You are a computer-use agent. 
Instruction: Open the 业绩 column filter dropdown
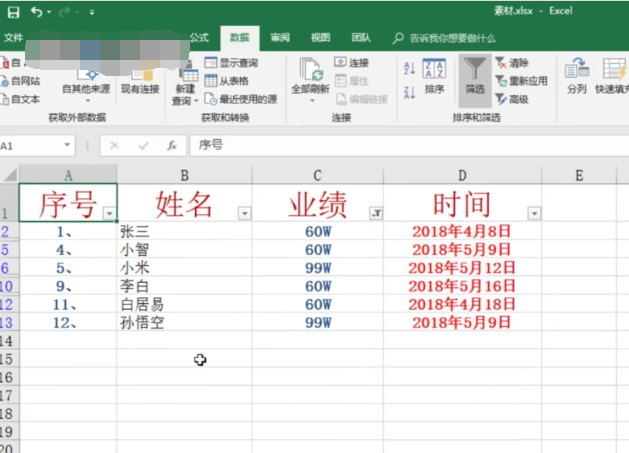click(375, 213)
